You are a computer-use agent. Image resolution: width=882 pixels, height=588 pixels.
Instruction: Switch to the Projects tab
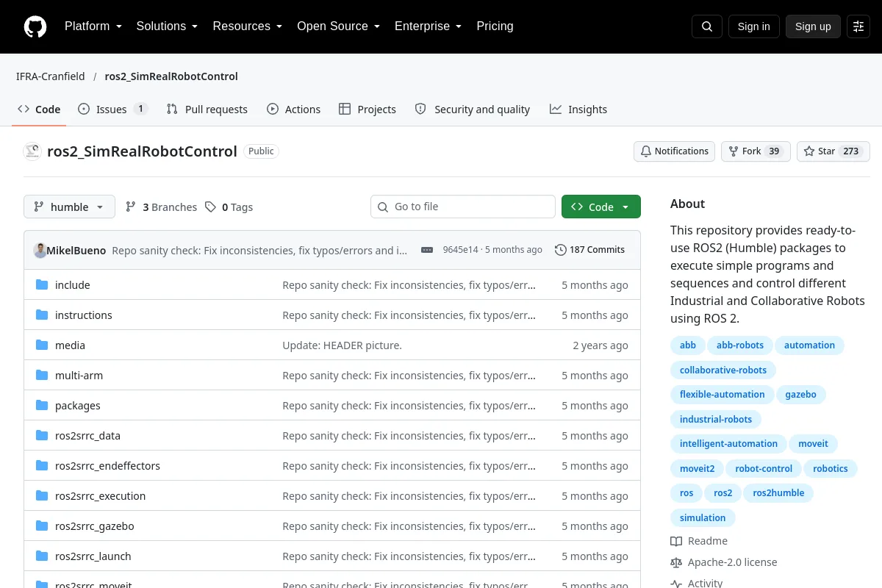point(367,109)
